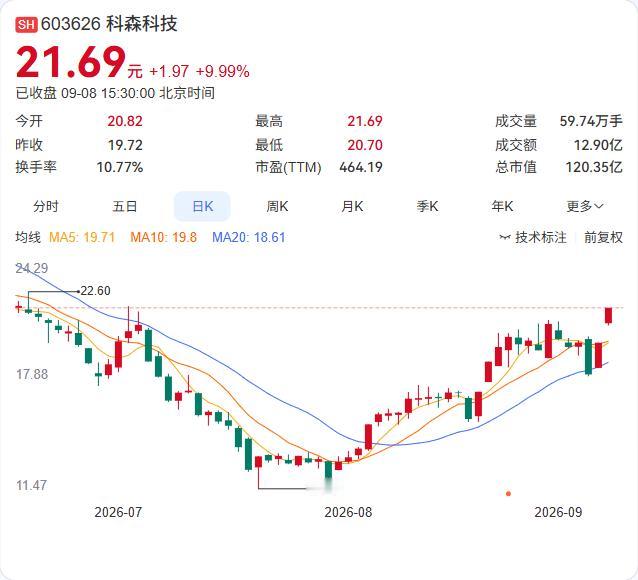638x580 pixels.
Task: Open the 五日 chart tab
Action: click(125, 206)
